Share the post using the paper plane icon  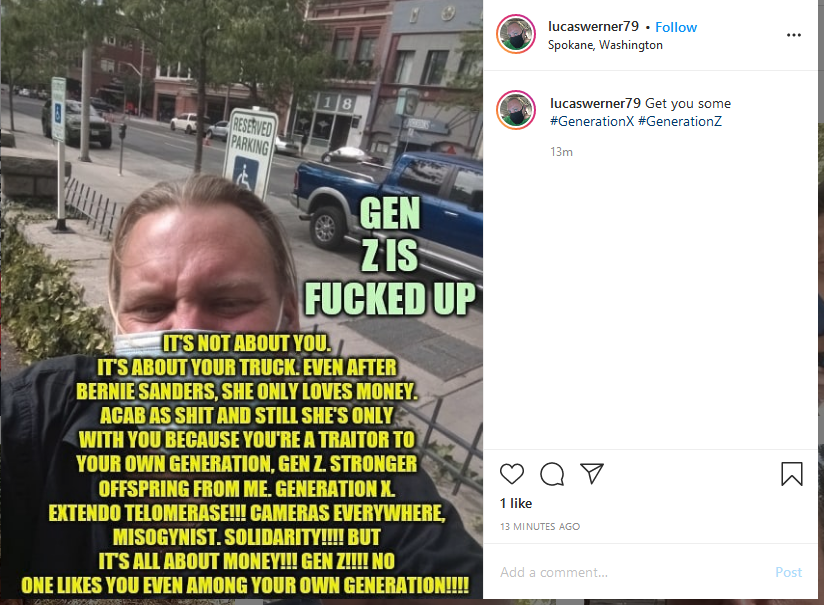point(592,474)
